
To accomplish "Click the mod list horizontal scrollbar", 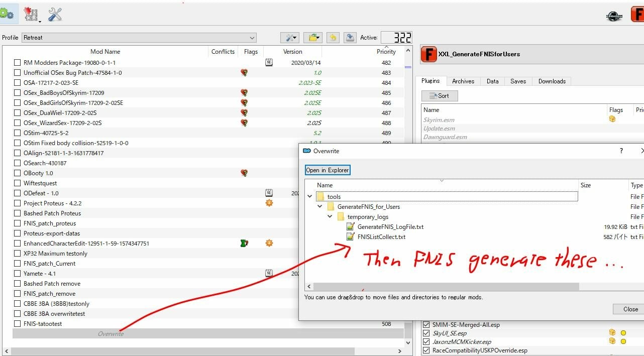I will pyautogui.click(x=183, y=351).
